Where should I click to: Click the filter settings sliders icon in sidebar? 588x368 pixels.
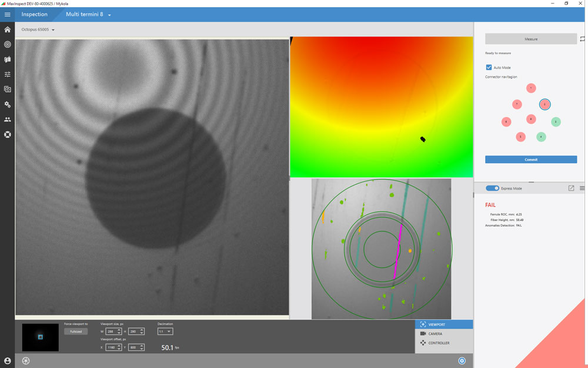coord(7,74)
